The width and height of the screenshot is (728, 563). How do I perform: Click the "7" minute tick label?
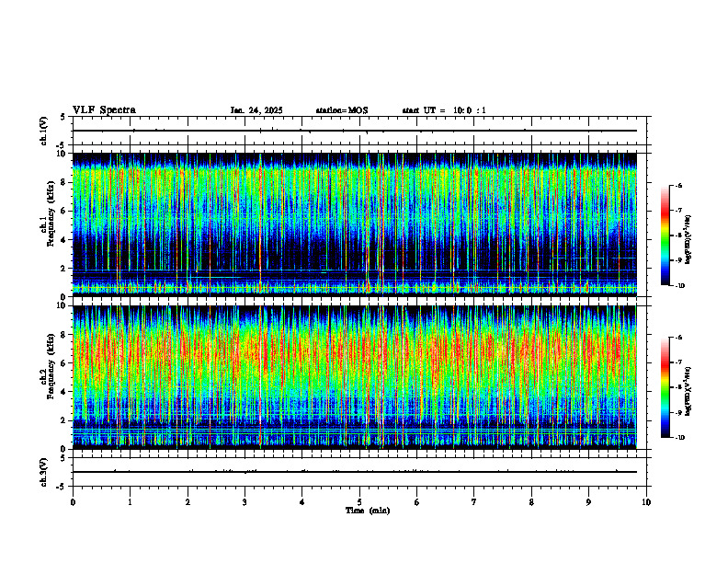coord(474,502)
